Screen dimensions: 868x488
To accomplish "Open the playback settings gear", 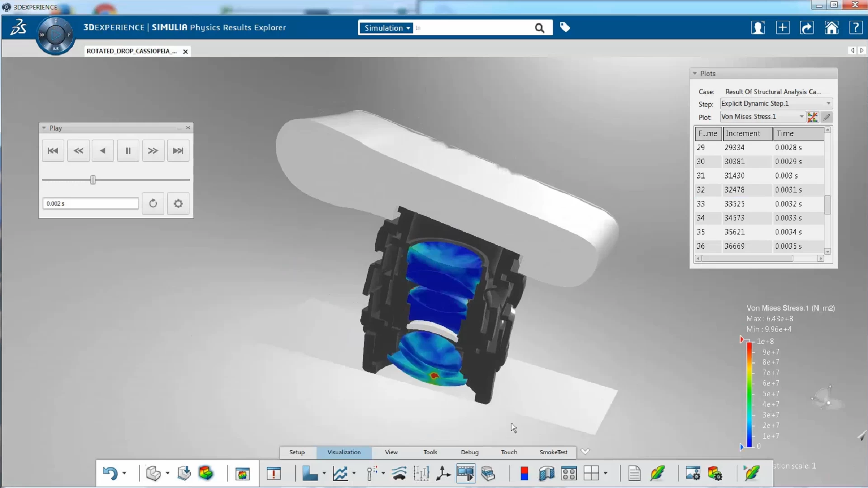I will (178, 203).
